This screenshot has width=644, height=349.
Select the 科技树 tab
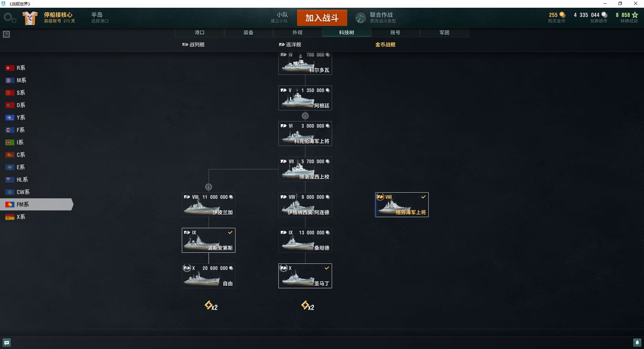click(346, 33)
